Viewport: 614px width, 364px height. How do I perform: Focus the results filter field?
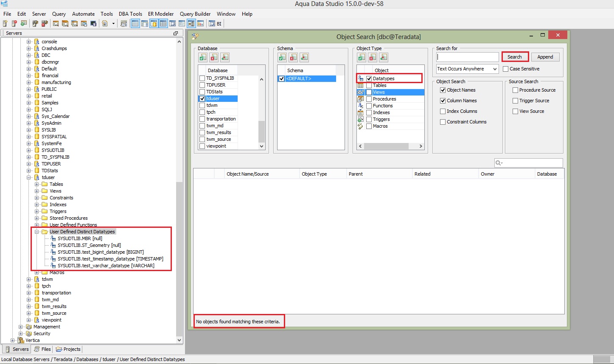point(529,163)
